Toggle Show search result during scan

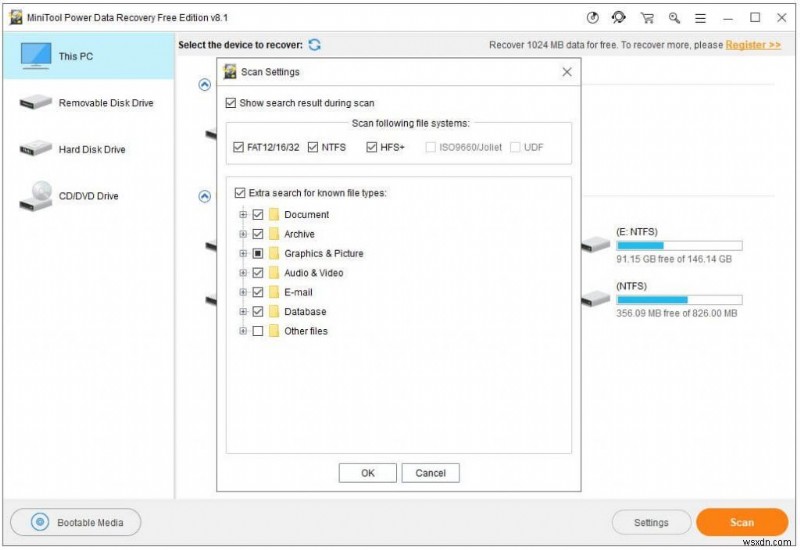coord(231,103)
